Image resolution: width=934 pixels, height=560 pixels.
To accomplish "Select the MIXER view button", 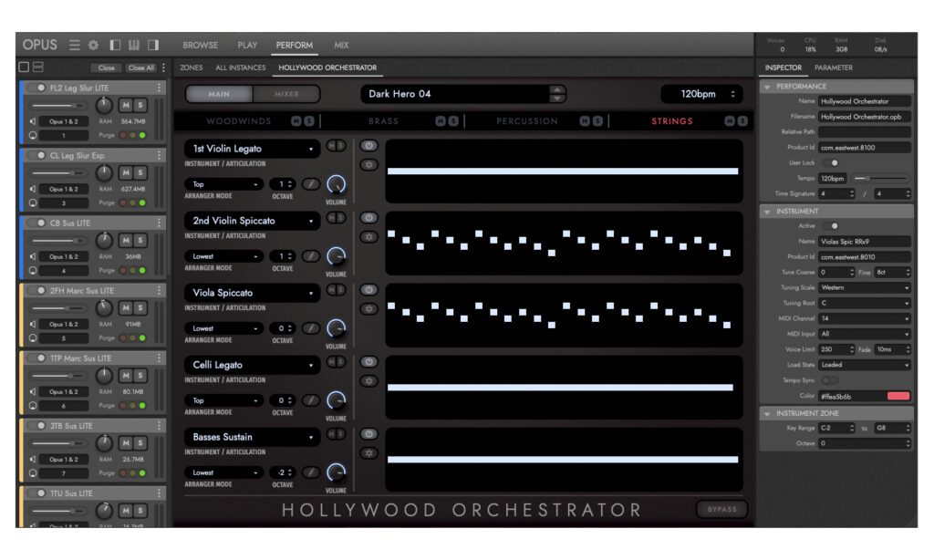I will pyautogui.click(x=286, y=94).
